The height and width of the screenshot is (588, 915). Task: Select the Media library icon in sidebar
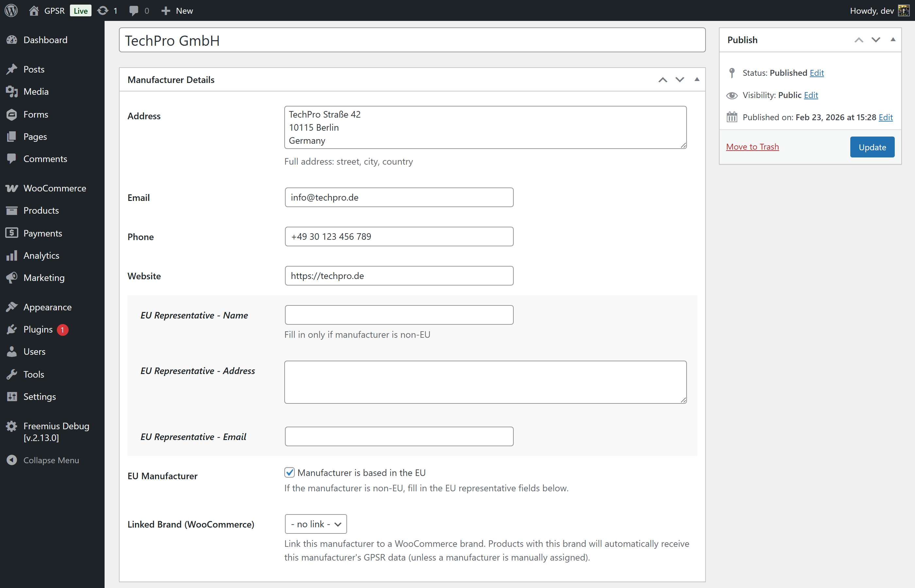pyautogui.click(x=12, y=92)
